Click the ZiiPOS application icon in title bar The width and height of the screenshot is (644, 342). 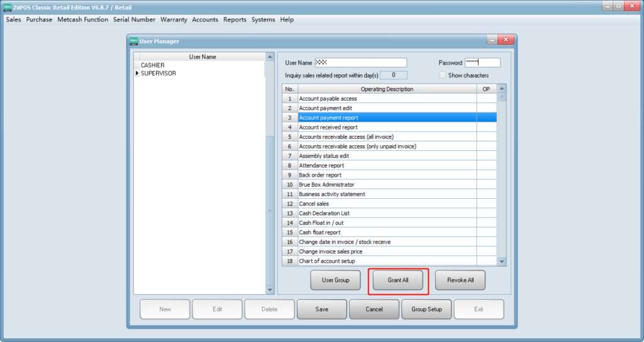[x=7, y=6]
